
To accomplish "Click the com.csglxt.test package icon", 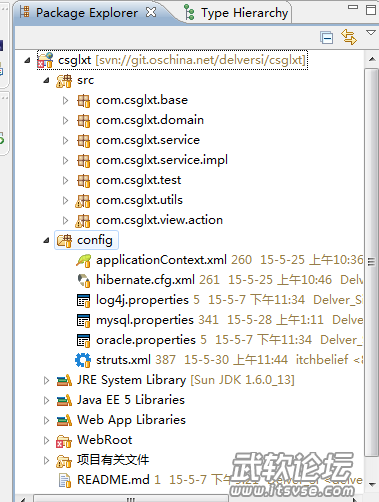I will pos(83,181).
